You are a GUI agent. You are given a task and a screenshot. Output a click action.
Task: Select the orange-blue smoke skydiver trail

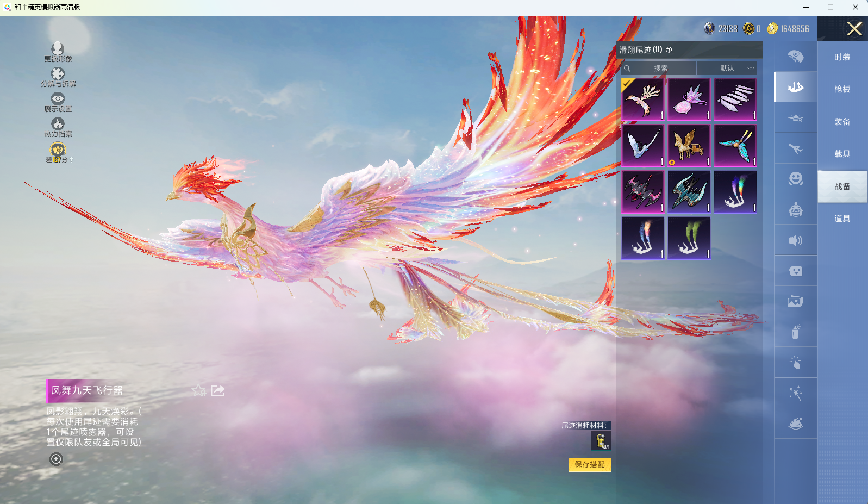point(643,238)
